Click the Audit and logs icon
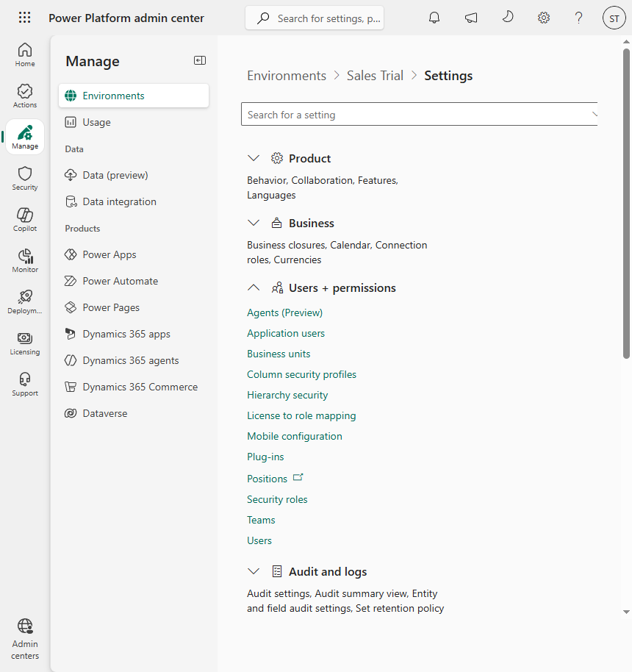Viewport: 632px width, 672px height. pos(277,571)
